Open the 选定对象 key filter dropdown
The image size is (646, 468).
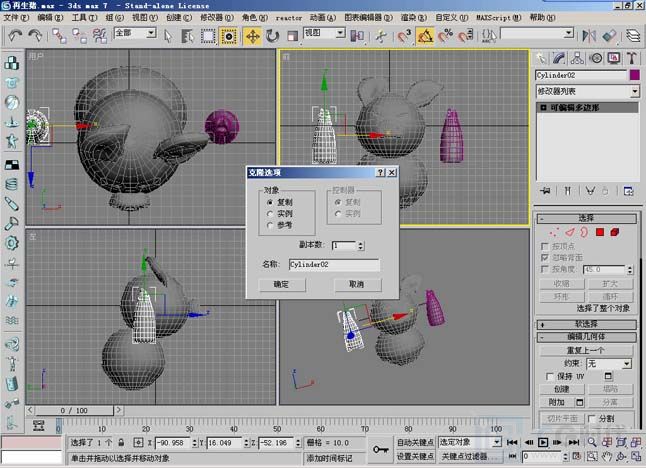pyautogui.click(x=470, y=442)
